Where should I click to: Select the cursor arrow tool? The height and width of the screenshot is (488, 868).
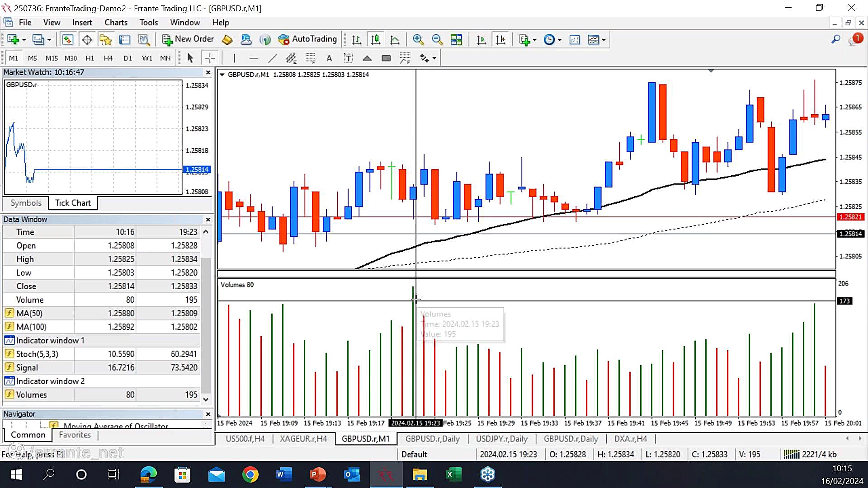[x=190, y=58]
